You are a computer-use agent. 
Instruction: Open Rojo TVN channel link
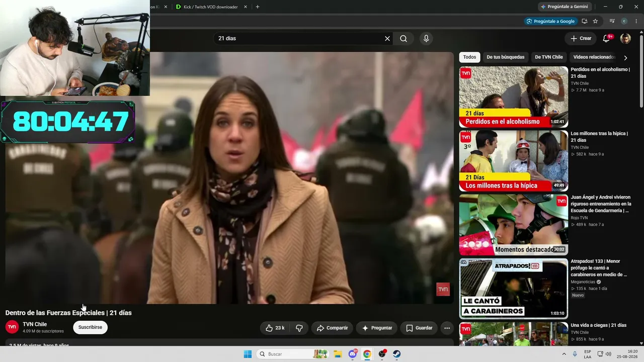(579, 218)
